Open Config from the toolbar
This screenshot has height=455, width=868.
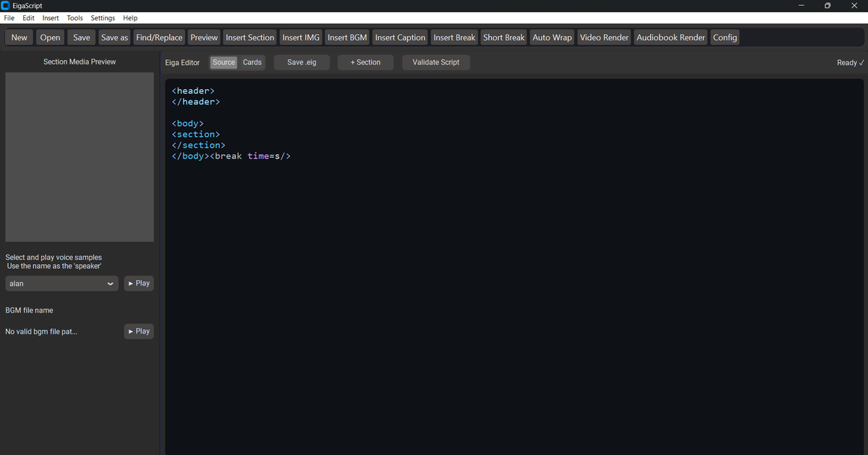tap(725, 38)
